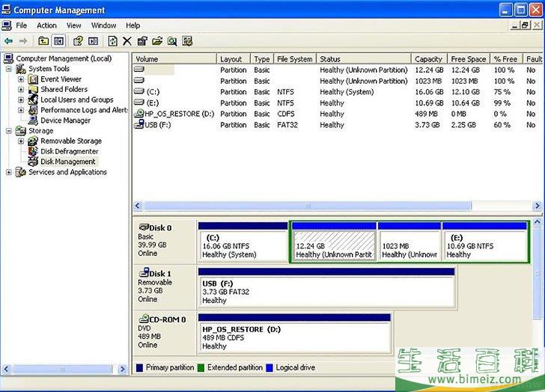Click the HP_OS_RESTORE (D:) disc icon in list

[x=139, y=113]
